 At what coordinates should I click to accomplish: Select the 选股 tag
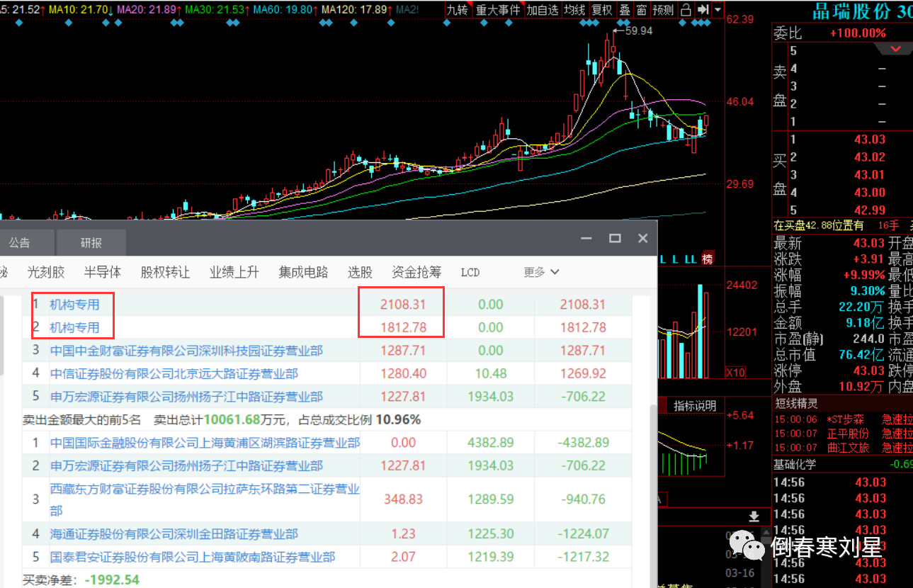coord(360,272)
